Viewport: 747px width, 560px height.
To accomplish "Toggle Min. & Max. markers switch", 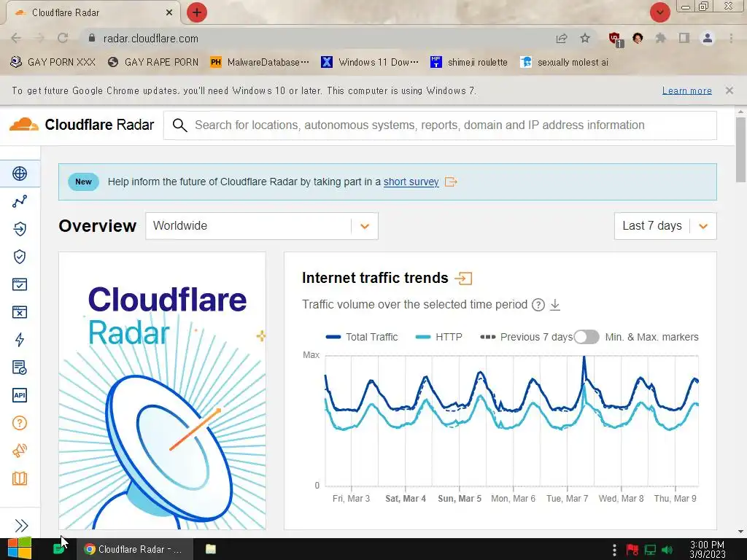I will (587, 337).
